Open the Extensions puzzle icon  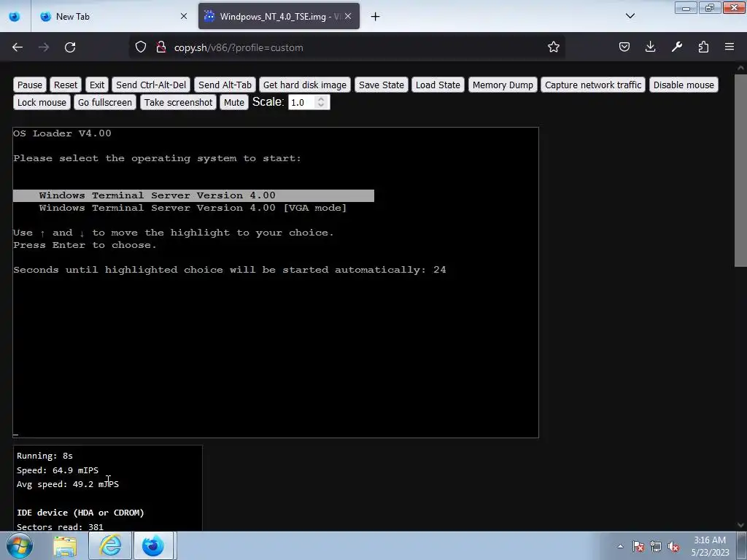[x=703, y=47]
